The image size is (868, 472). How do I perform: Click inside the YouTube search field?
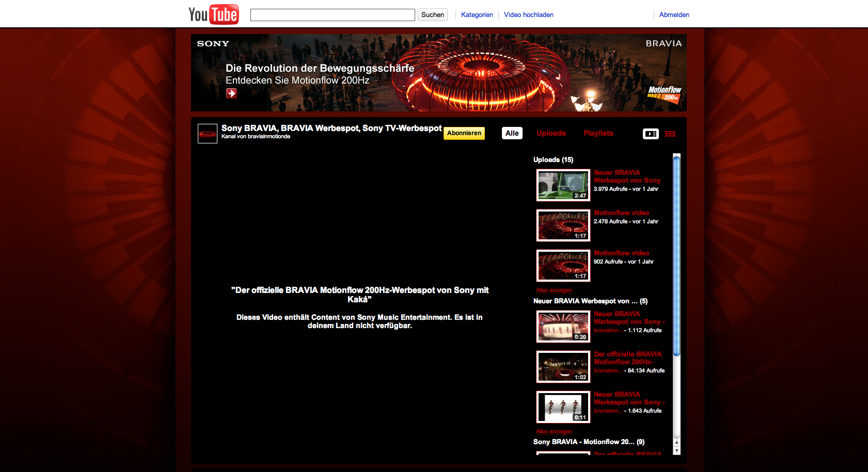[x=333, y=15]
